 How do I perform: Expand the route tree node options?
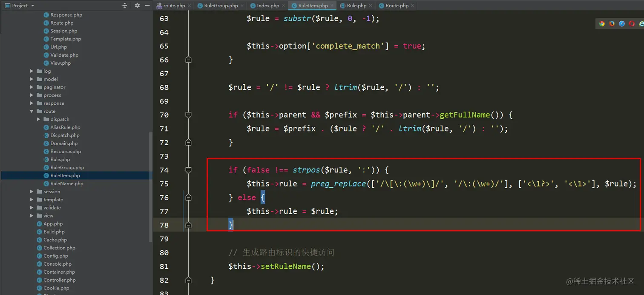coord(32,111)
